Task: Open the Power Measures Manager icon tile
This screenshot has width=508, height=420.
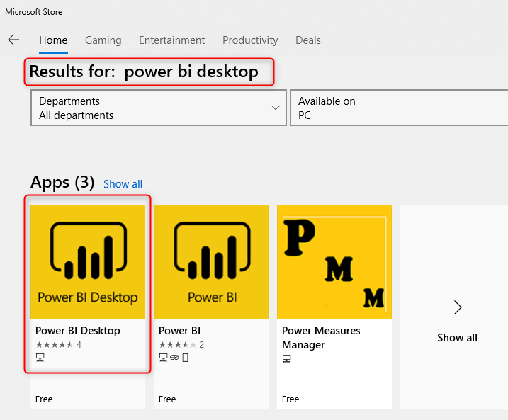Action: tap(334, 262)
